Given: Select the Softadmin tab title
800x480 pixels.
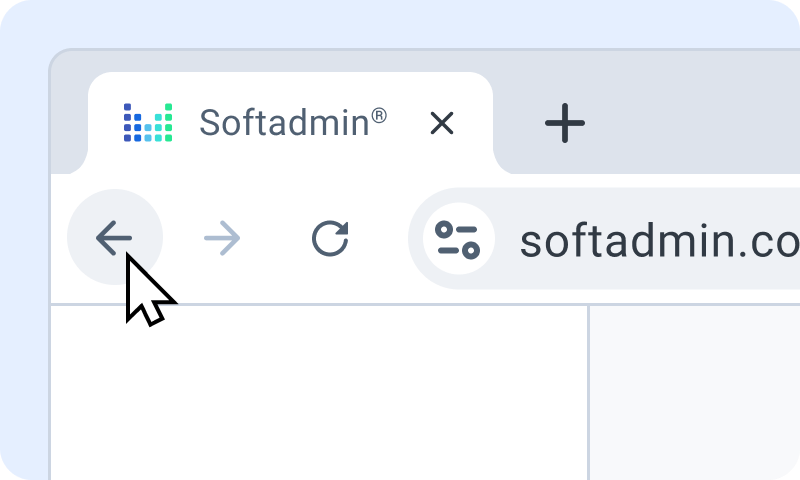Looking at the screenshot, I should [283, 123].
